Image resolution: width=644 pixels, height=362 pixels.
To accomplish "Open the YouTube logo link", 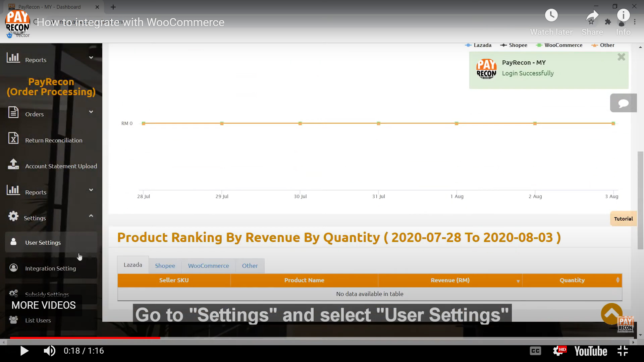I will (x=591, y=351).
